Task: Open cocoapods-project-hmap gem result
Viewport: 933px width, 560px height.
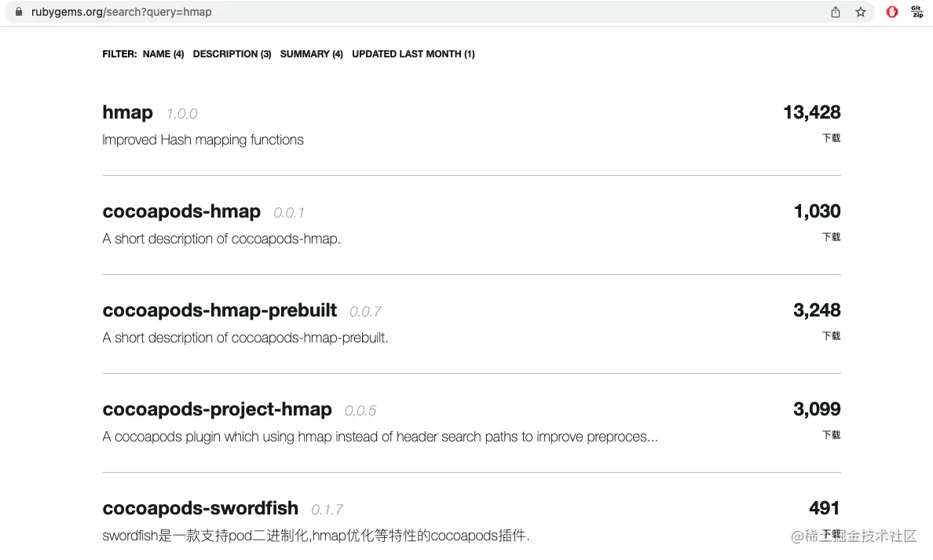Action: point(217,409)
